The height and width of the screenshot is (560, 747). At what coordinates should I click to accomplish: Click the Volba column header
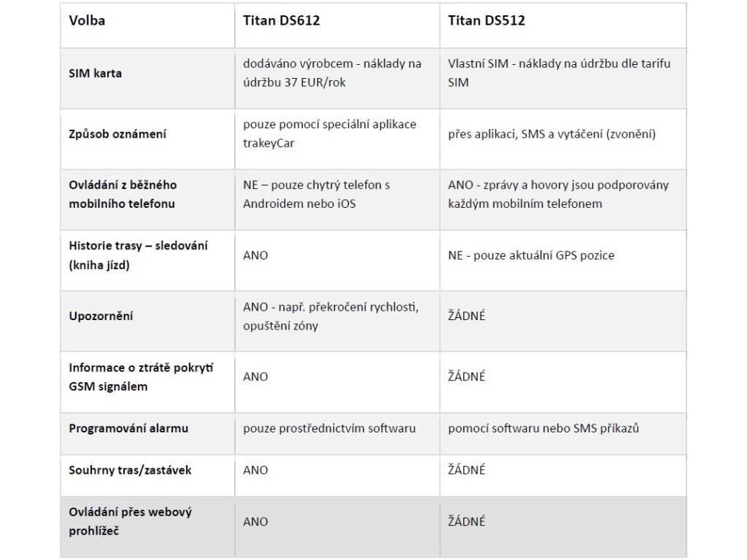click(x=87, y=20)
